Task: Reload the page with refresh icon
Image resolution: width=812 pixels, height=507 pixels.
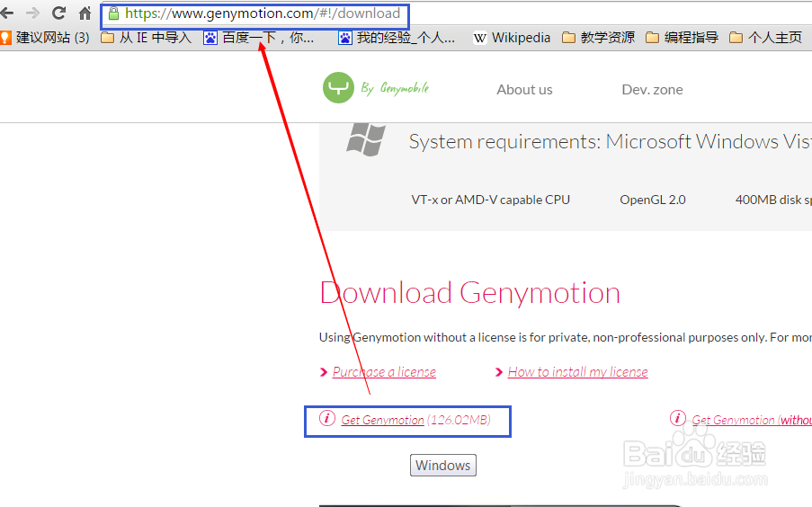Action: [59, 13]
